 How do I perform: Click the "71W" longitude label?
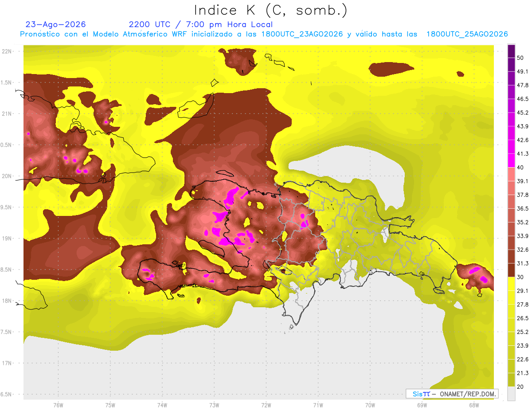pos(318,405)
